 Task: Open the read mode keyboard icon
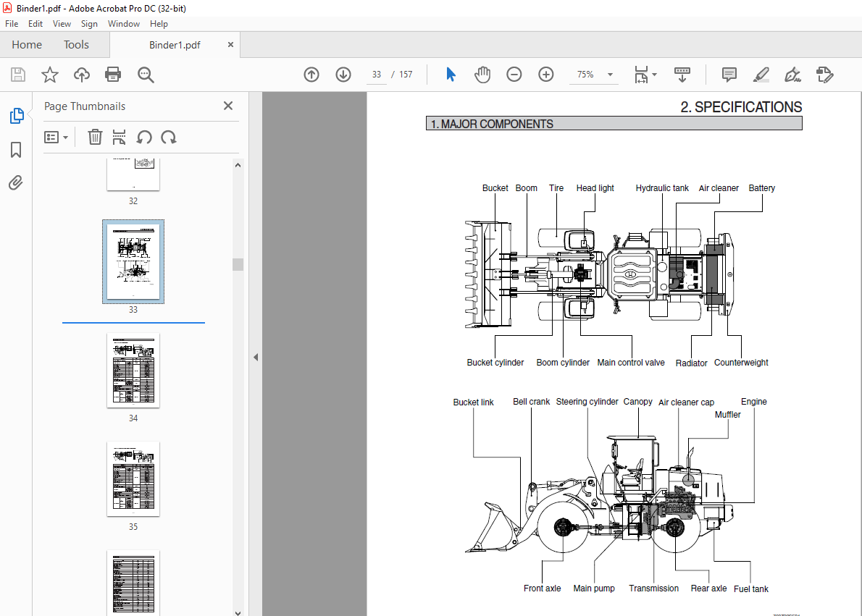point(682,74)
